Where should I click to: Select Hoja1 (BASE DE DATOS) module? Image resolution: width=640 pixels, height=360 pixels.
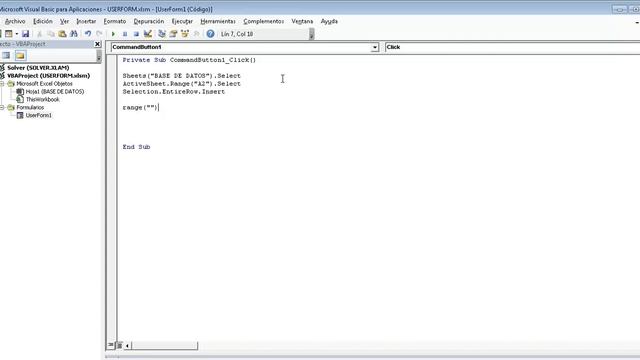pos(55,91)
